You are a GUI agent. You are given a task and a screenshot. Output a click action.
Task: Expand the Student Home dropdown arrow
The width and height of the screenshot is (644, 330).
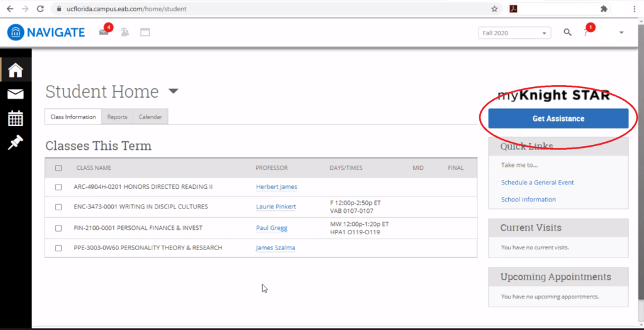click(x=174, y=91)
